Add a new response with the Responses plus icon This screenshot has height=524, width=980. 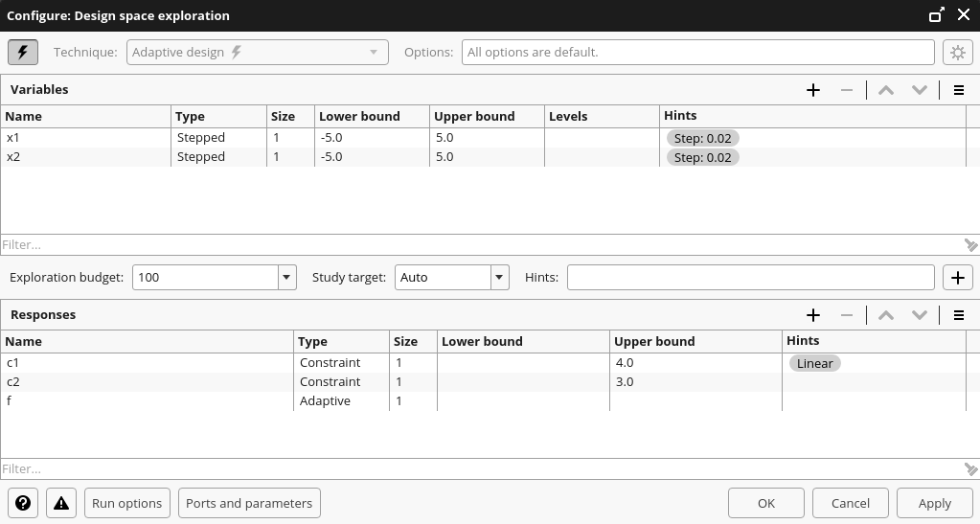[x=813, y=315]
